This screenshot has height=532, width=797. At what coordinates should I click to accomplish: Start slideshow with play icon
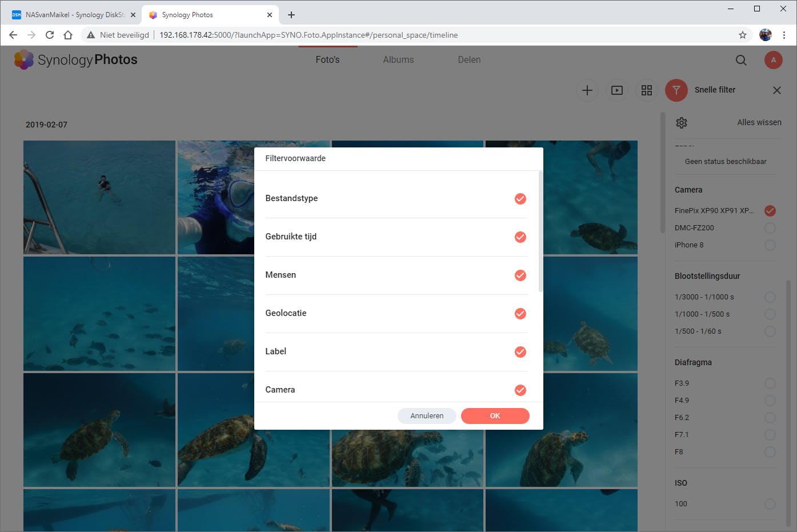[x=617, y=90]
